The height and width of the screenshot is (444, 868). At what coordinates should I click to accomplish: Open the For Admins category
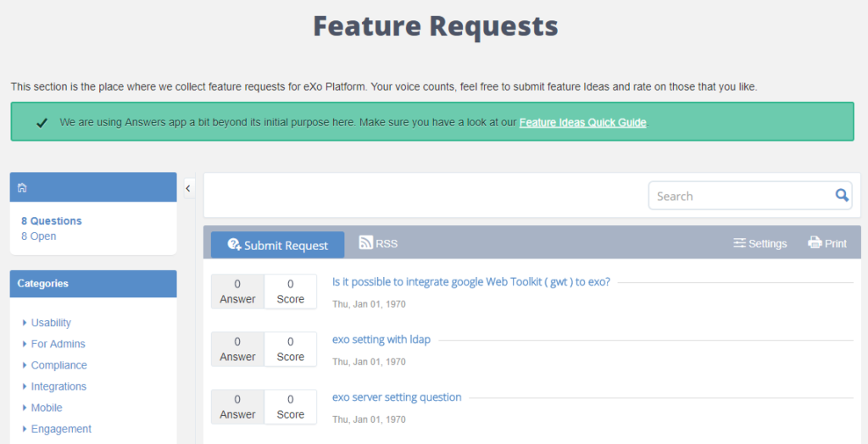click(x=58, y=344)
